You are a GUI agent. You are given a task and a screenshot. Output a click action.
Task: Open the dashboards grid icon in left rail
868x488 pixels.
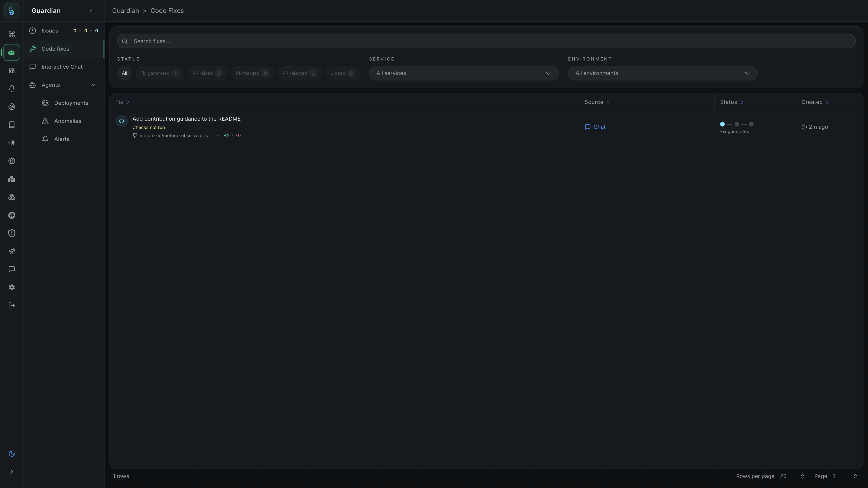(12, 71)
